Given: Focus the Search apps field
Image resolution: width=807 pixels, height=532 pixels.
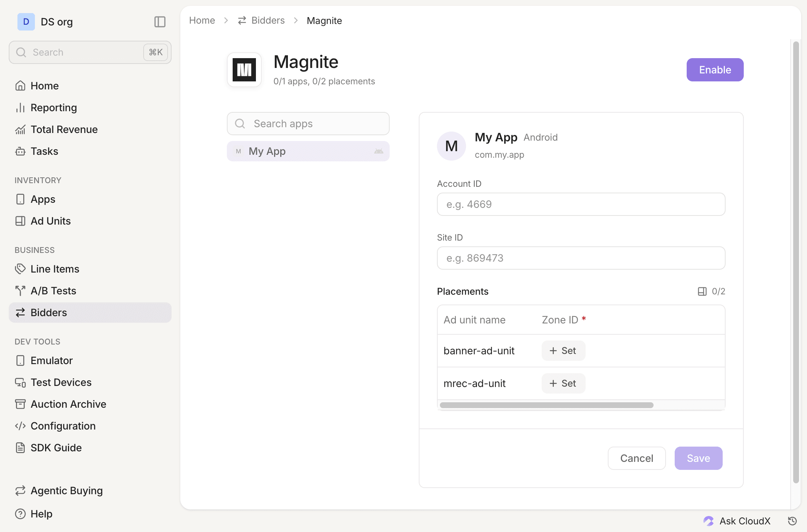Looking at the screenshot, I should pos(308,124).
